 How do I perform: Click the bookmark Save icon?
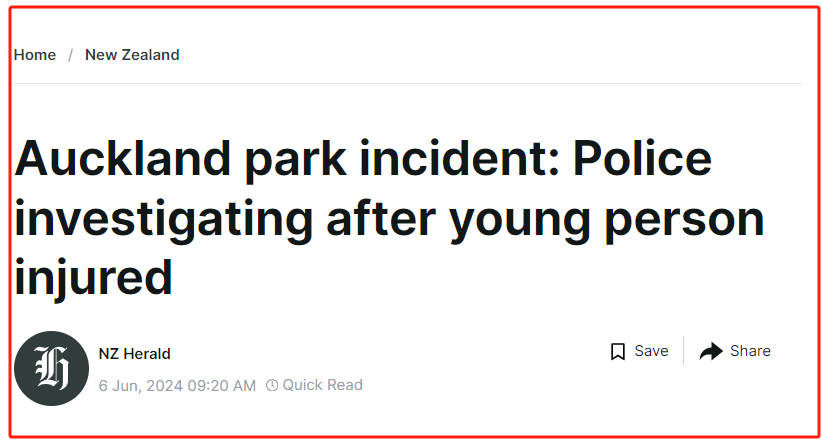pyautogui.click(x=618, y=351)
